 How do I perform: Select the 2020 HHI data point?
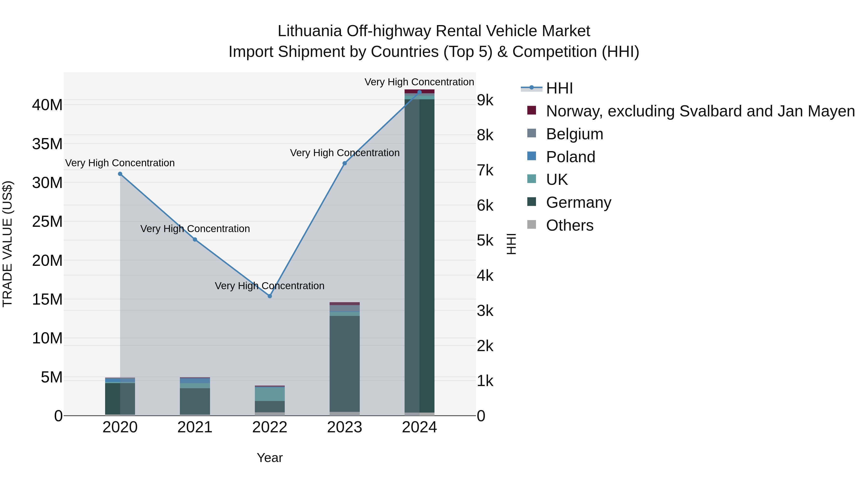pyautogui.click(x=120, y=174)
